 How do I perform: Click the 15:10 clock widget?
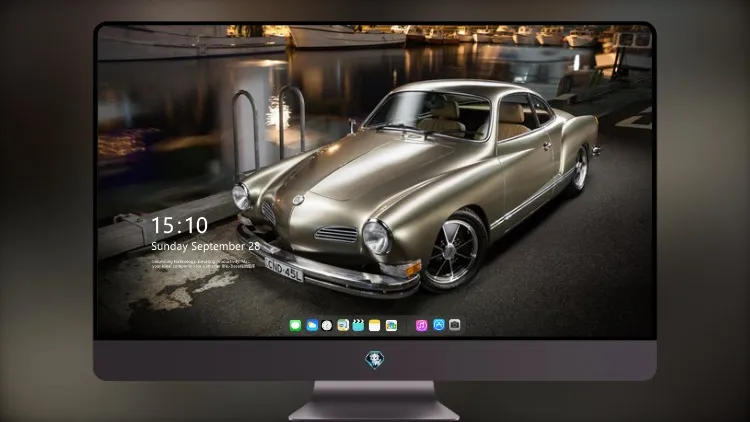179,225
